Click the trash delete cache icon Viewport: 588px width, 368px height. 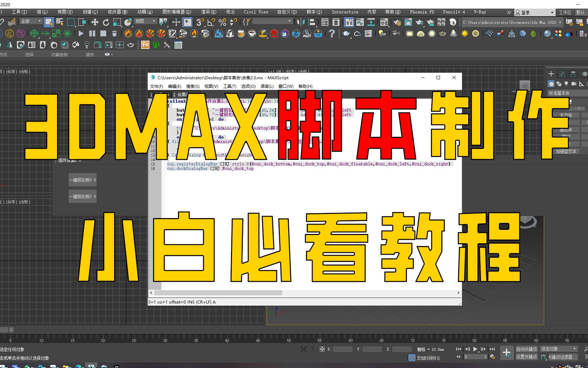tap(114, 33)
